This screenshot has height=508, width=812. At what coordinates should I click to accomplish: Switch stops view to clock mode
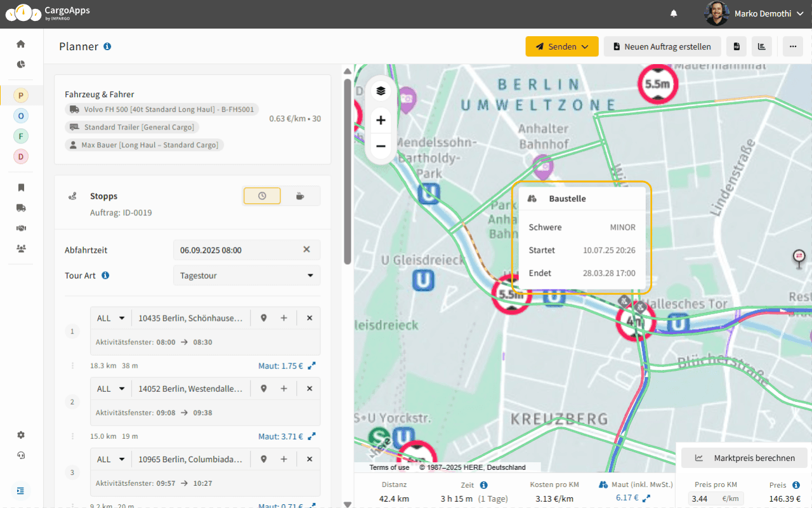pos(262,196)
